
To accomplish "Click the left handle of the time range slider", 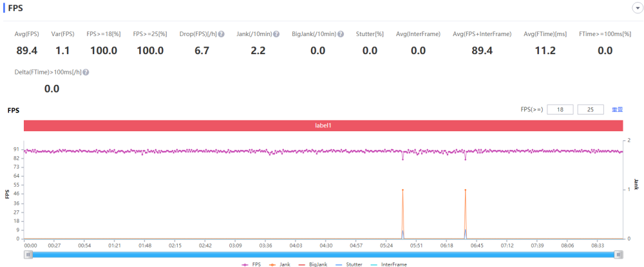I will tap(28, 255).
